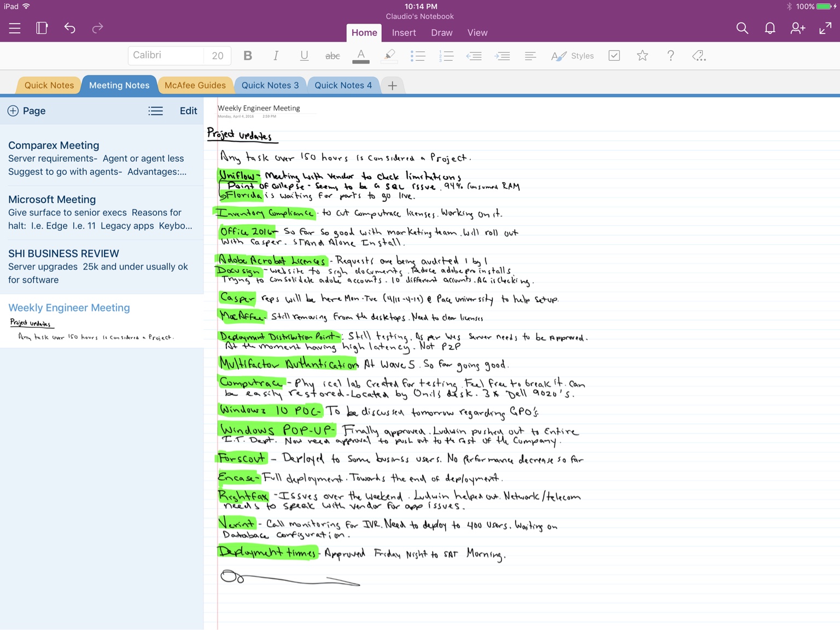Switch to the Draw ribbon tab

click(442, 33)
